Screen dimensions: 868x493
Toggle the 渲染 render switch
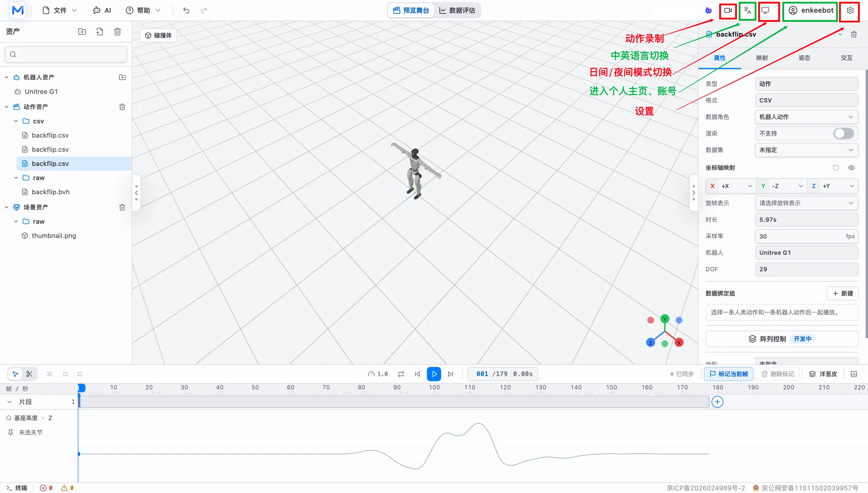(843, 133)
